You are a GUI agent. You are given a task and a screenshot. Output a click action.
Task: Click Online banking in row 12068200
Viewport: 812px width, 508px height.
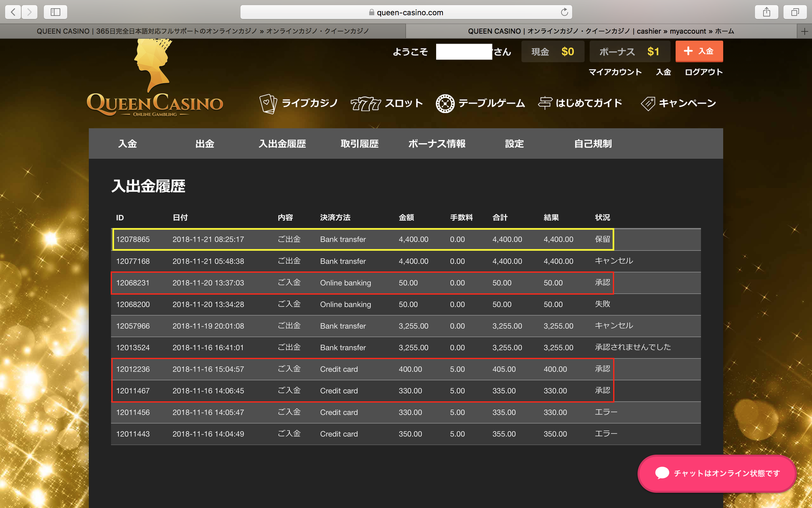tap(346, 304)
